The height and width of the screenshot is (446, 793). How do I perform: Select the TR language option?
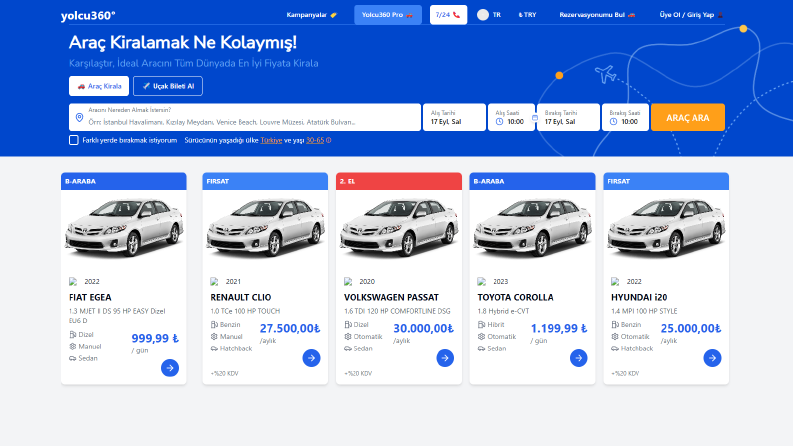point(497,15)
